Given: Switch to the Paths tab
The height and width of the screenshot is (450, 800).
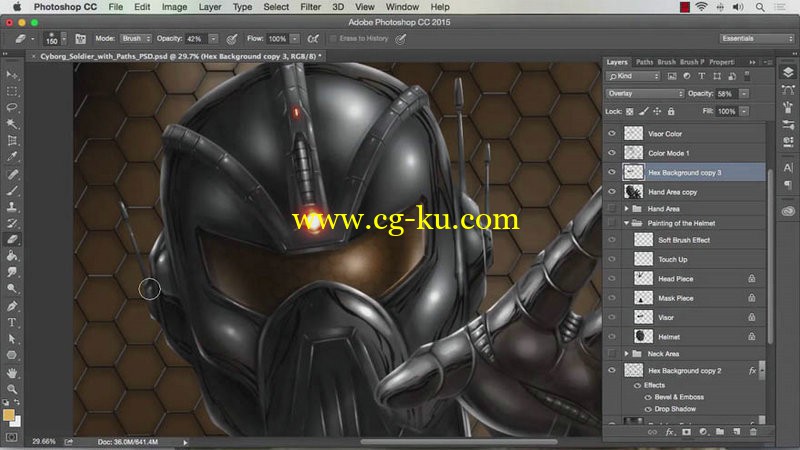Looking at the screenshot, I should pyautogui.click(x=644, y=62).
